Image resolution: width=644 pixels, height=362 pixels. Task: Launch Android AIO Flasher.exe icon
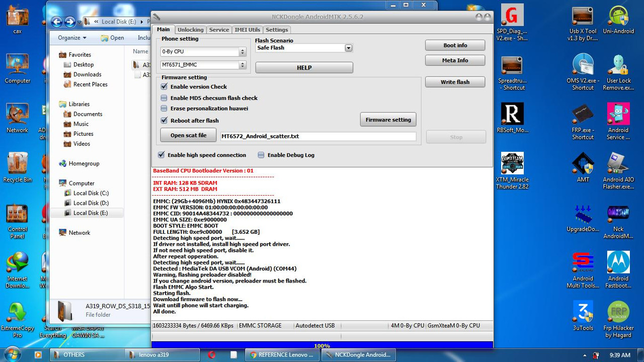point(618,171)
